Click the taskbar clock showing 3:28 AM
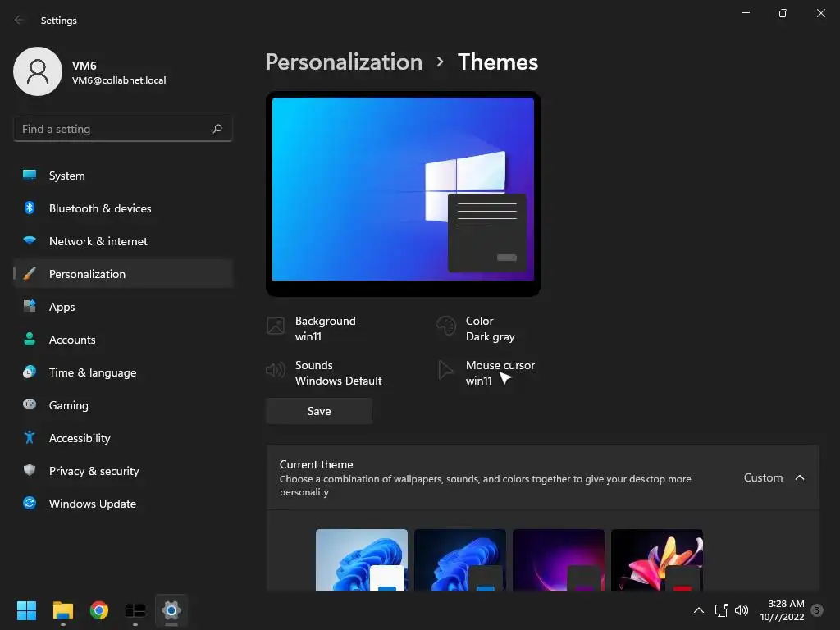Image resolution: width=840 pixels, height=630 pixels. pyautogui.click(x=782, y=610)
